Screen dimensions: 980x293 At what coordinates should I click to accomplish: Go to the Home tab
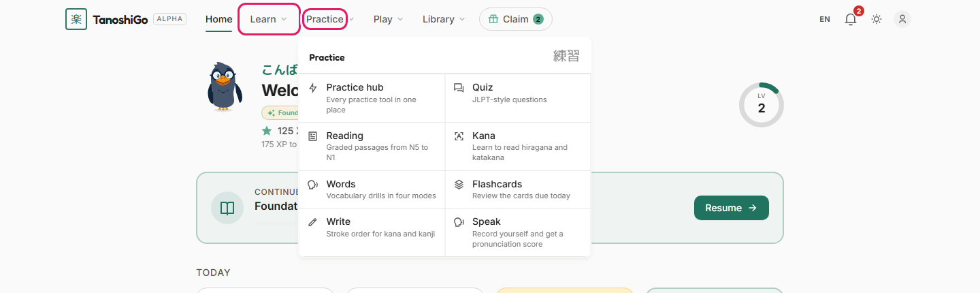point(219,19)
